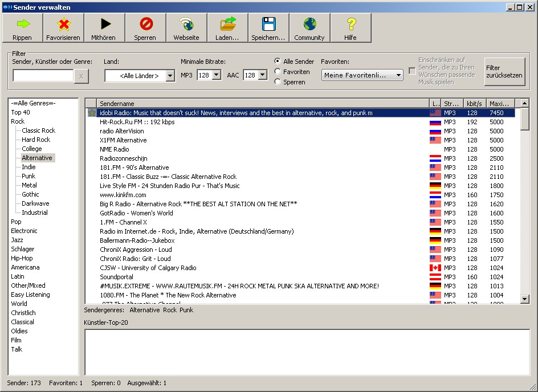Select the Sperren radio button
Screen dimensions: 538x392
pos(278,81)
